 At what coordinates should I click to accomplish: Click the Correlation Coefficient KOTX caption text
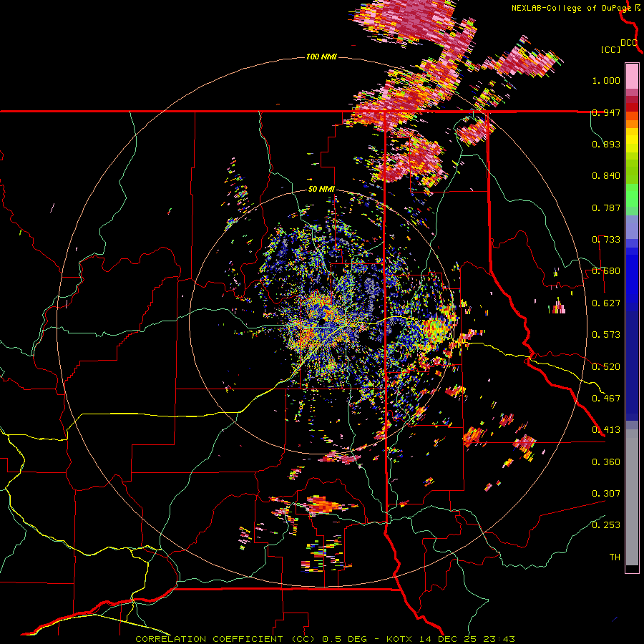[x=325, y=639]
